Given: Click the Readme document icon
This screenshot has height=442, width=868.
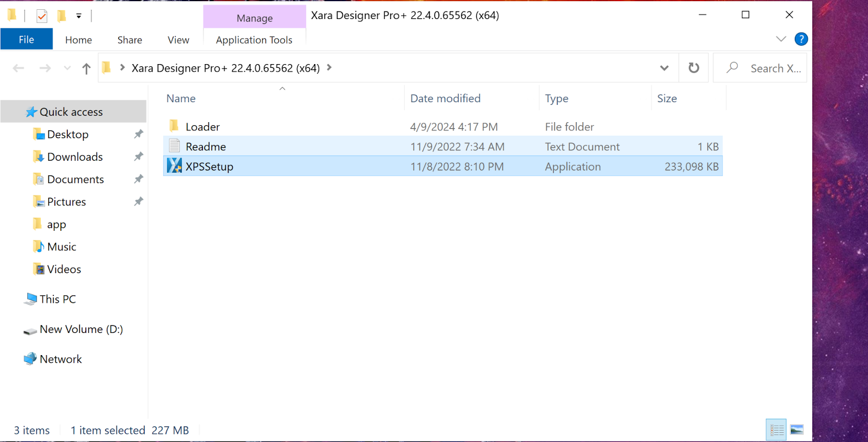Looking at the screenshot, I should (174, 146).
